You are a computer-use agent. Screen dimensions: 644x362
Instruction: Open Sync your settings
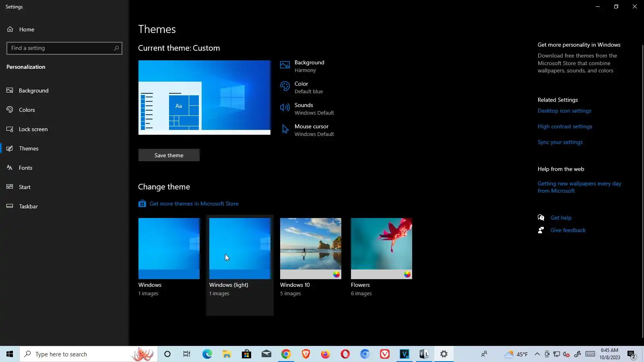coord(560,142)
